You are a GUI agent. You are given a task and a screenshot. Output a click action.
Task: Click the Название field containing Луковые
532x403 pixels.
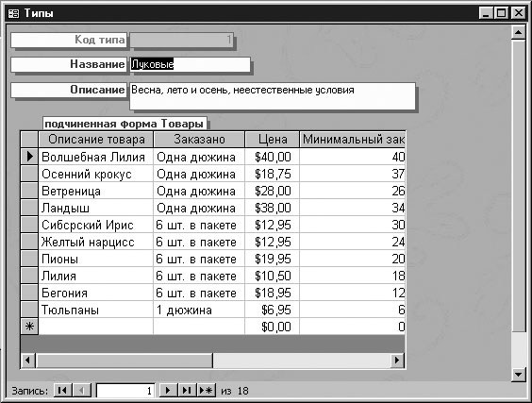[x=190, y=64]
